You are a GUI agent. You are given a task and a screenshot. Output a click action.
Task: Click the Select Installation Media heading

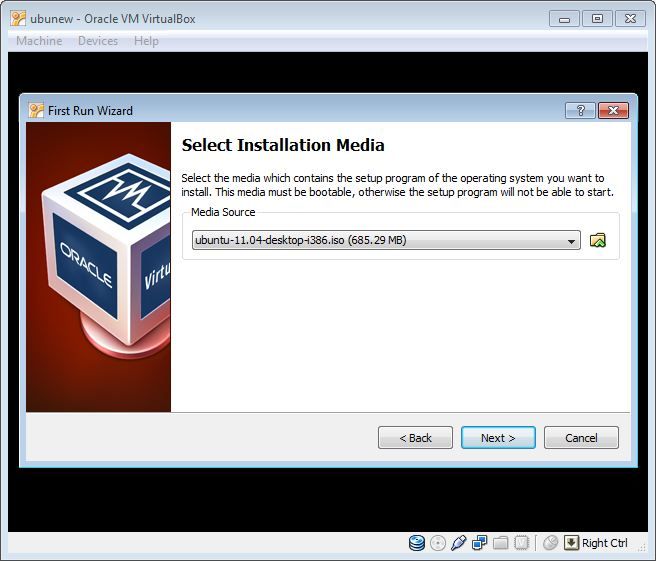click(283, 145)
